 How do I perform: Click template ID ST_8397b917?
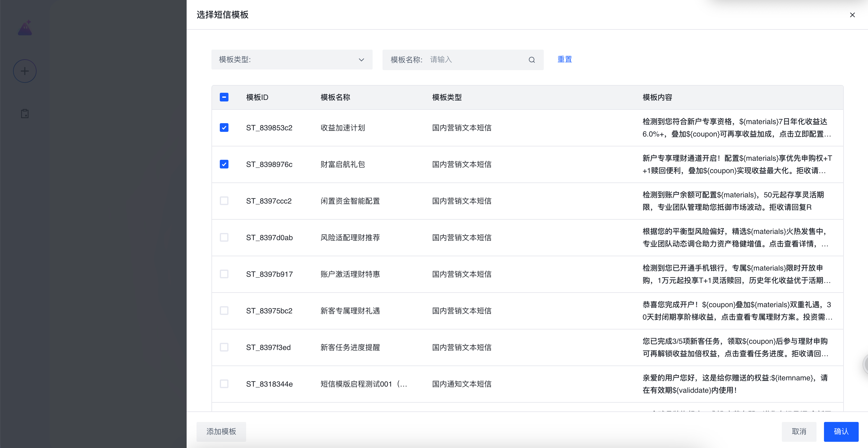tap(269, 274)
